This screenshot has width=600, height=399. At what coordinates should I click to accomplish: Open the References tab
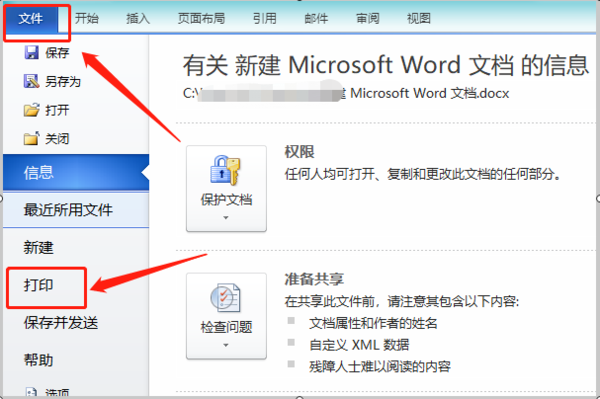click(x=264, y=18)
